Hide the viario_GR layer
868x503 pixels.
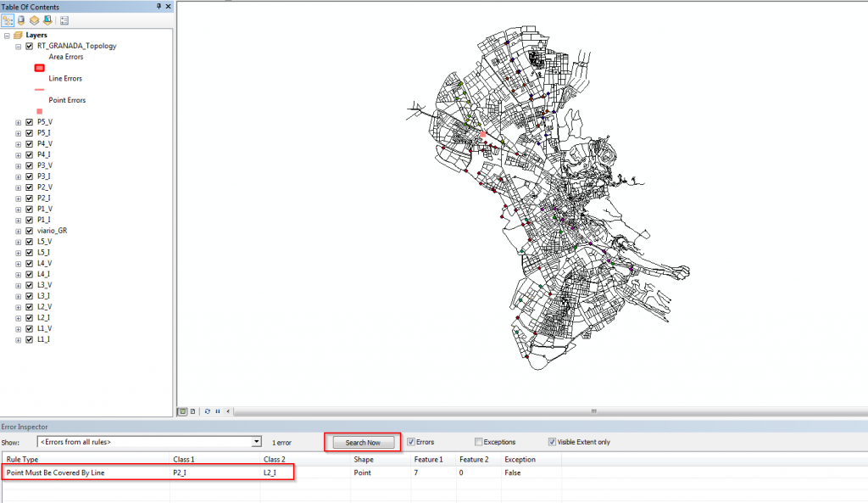[x=30, y=231]
